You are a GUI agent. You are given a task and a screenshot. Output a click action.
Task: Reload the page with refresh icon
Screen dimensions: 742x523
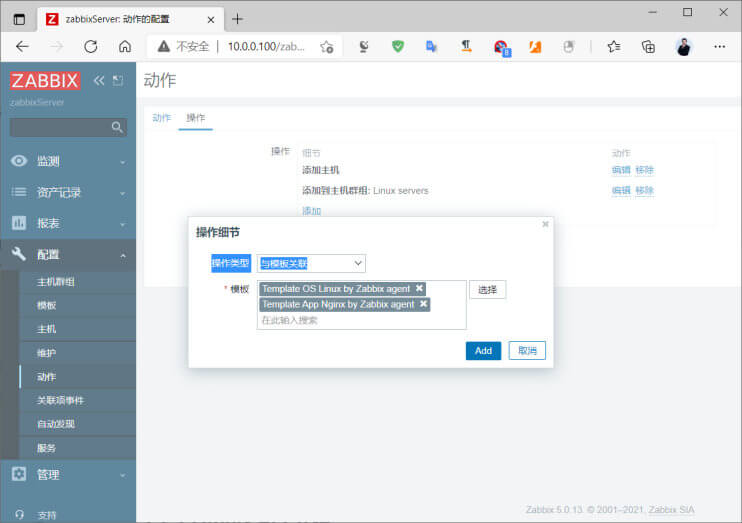[91, 46]
